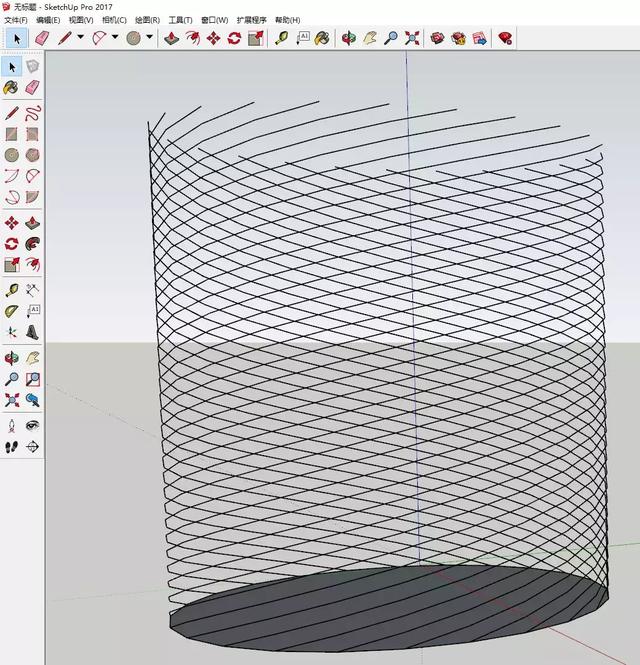Activate the Scale tool in the left tool set

pos(11,265)
